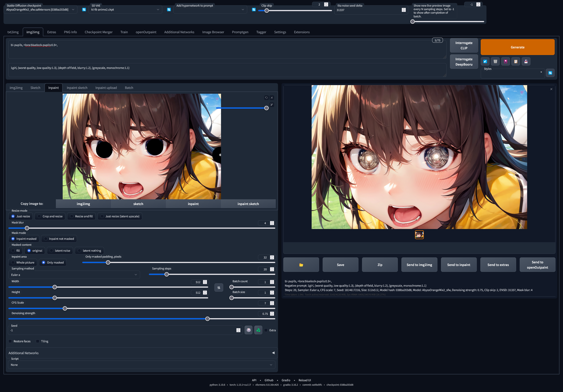Screen dimensions: 563x392
Task: Open the Inpaint sketch tab
Action: (77, 88)
